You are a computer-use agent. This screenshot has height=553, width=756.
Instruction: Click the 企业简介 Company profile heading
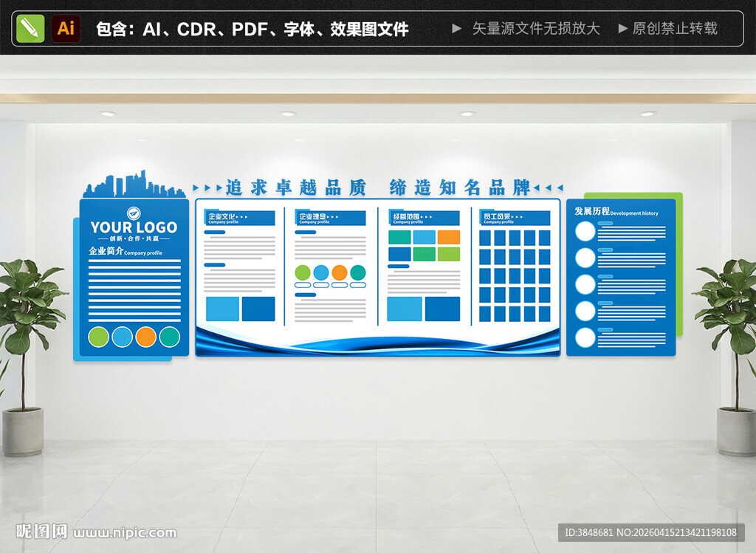coord(126,251)
